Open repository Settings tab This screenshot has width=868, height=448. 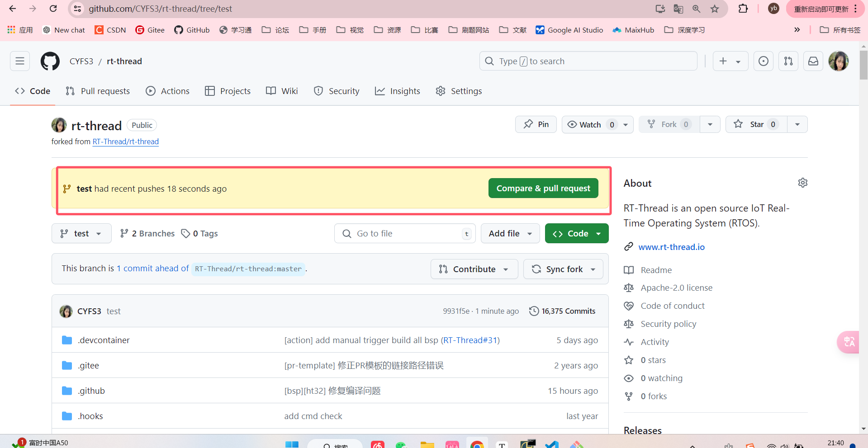tap(459, 91)
